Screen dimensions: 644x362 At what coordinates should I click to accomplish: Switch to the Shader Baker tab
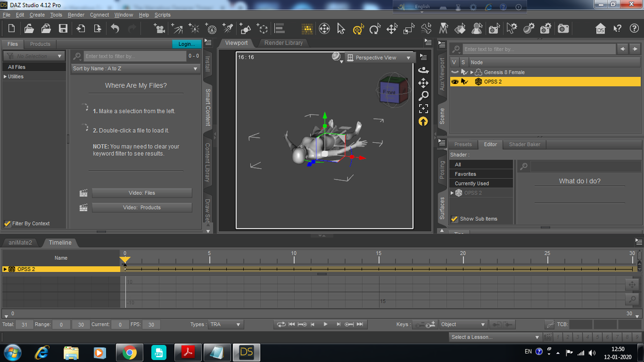click(x=524, y=144)
